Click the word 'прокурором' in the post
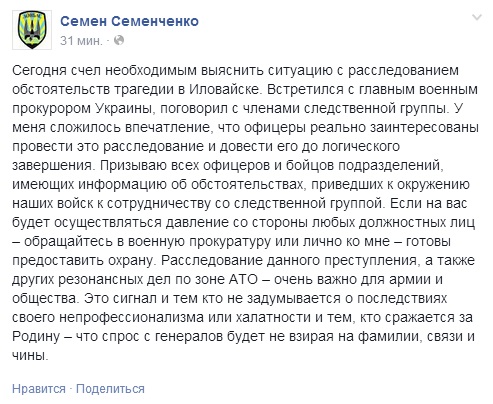The height and width of the screenshot is (404, 493). (x=51, y=109)
